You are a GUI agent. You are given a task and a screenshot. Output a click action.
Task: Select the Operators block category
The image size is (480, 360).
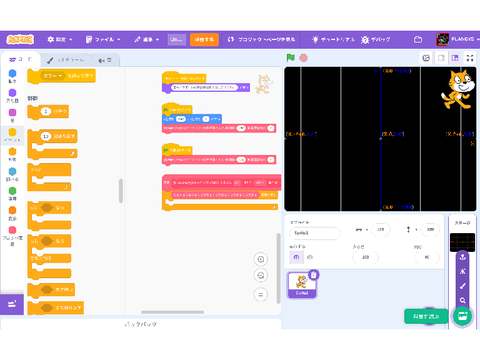pos(12,194)
